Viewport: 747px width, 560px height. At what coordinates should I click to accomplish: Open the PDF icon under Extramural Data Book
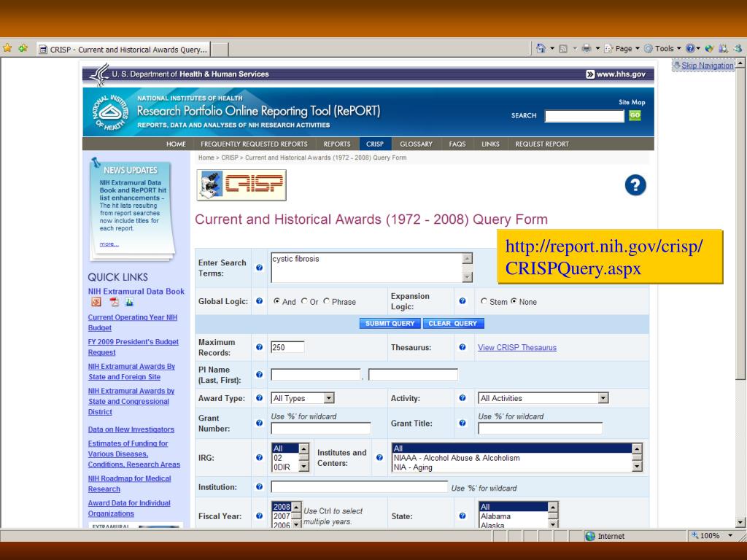pos(114,302)
